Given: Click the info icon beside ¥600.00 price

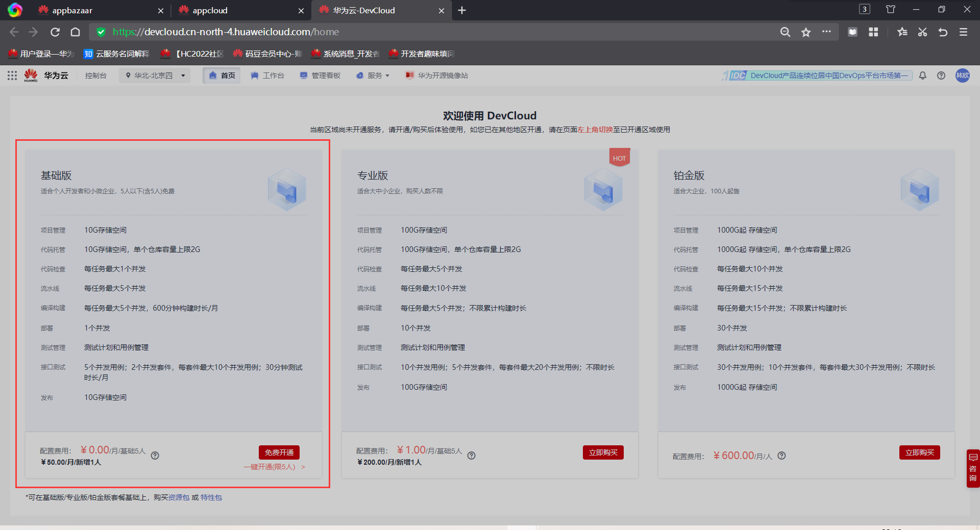Looking at the screenshot, I should tap(781, 456).
